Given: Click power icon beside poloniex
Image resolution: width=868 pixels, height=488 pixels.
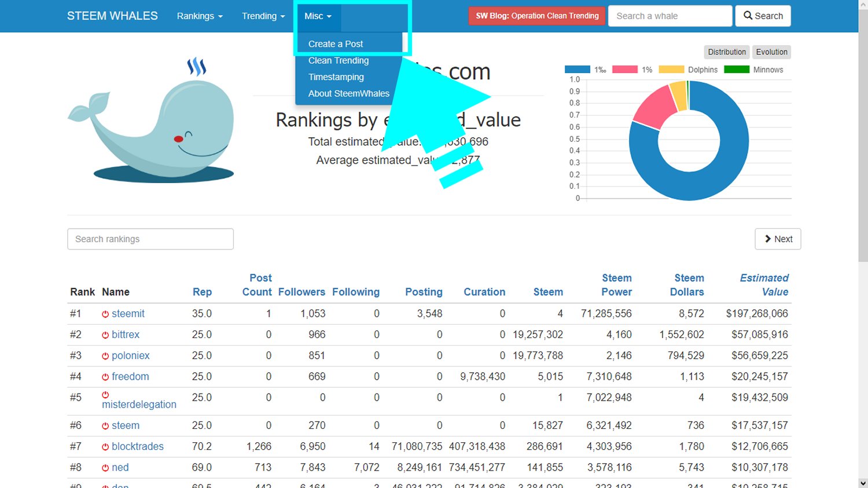Looking at the screenshot, I should (105, 356).
